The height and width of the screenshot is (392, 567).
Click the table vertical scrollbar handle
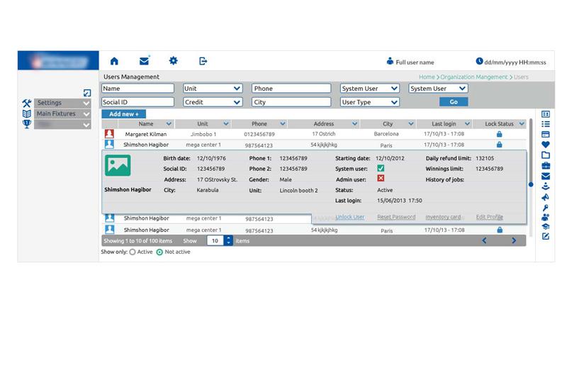click(531, 184)
